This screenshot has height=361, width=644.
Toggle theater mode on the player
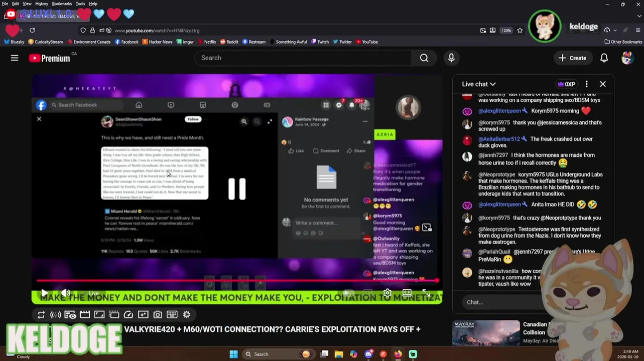(407, 293)
